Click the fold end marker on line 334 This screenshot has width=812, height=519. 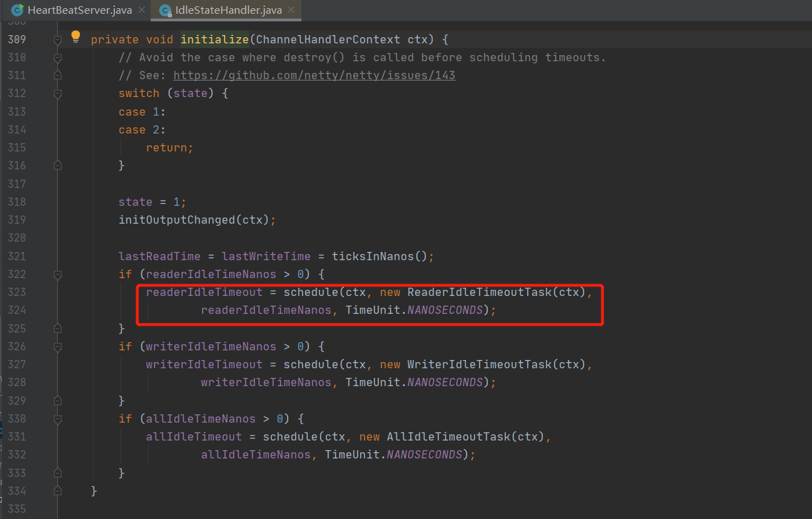58,491
